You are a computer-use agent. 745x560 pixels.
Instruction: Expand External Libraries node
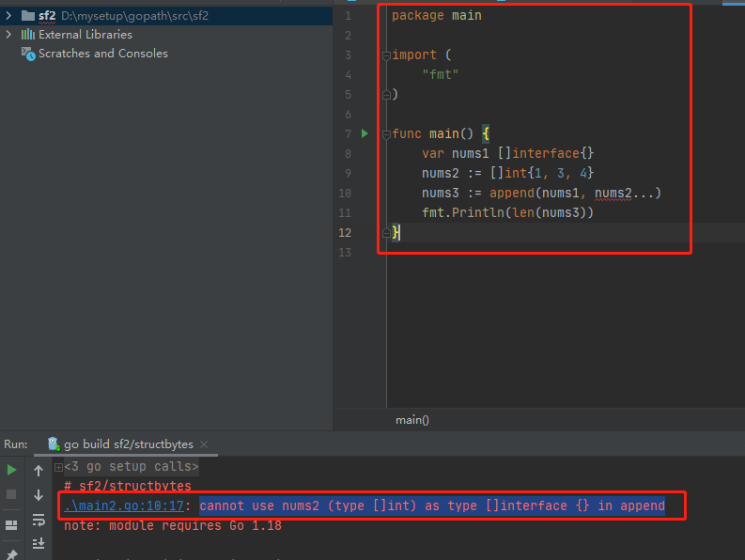click(8, 35)
